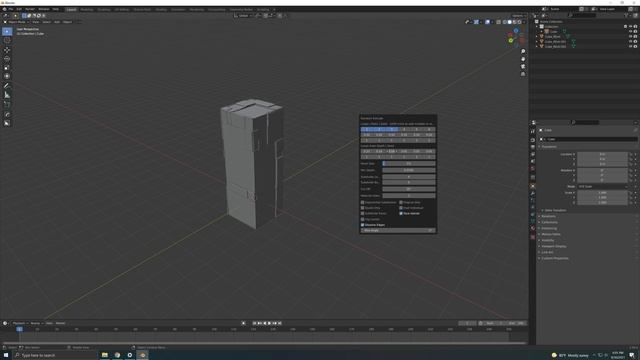This screenshot has height=360, width=640.
Task: Jump to timeline end playback button
Action: (280, 323)
